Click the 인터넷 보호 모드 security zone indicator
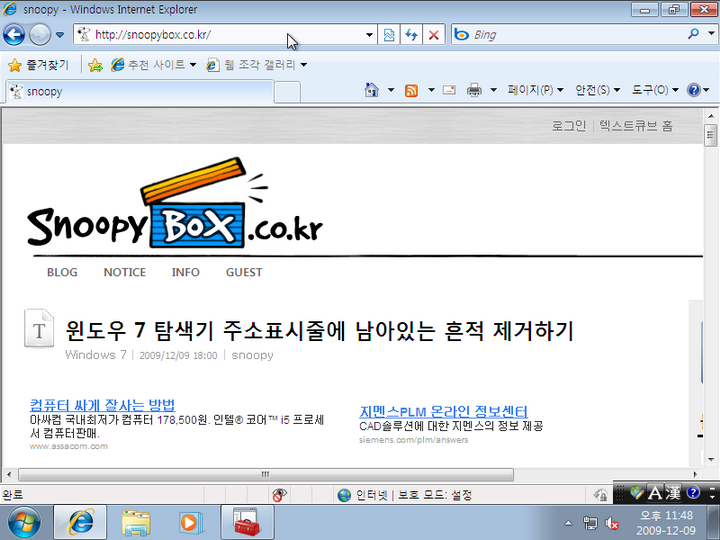720x540 pixels. coord(405,495)
